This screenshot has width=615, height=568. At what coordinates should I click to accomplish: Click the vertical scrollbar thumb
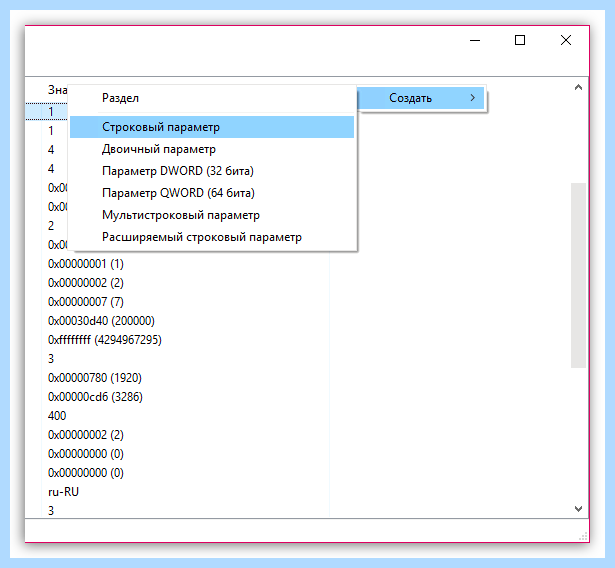(x=578, y=275)
